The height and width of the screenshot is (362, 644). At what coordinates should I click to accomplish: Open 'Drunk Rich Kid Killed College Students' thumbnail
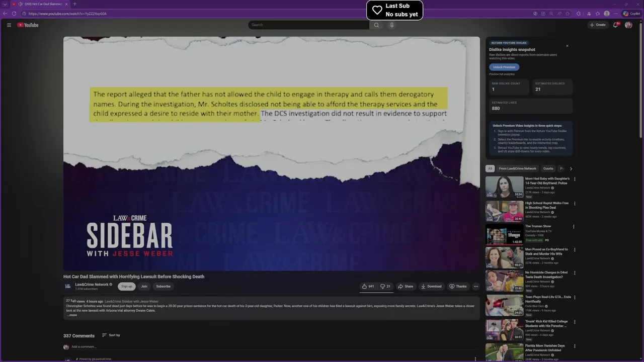504,330
